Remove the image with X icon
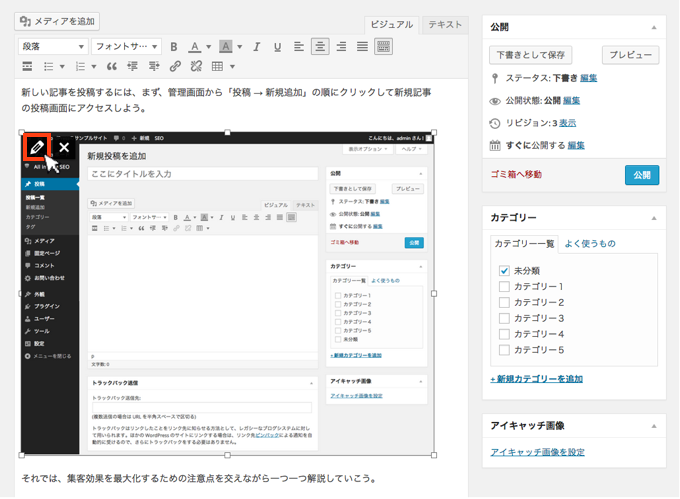 tap(64, 147)
